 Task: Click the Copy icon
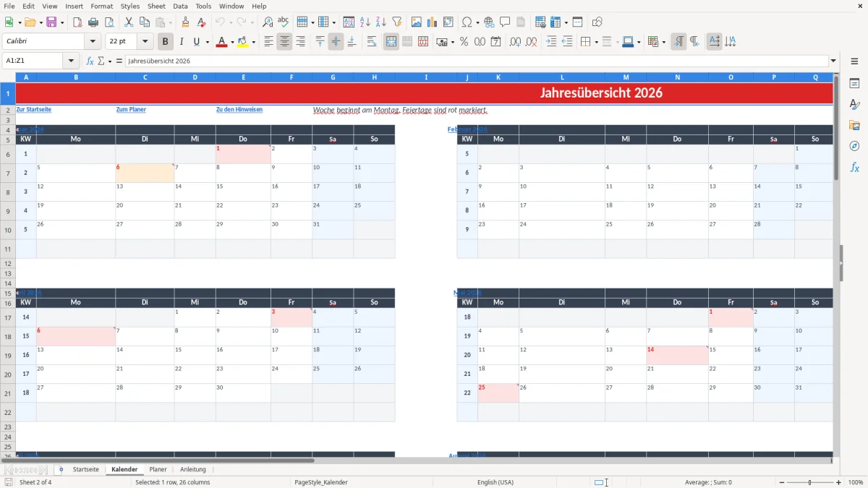145,22
